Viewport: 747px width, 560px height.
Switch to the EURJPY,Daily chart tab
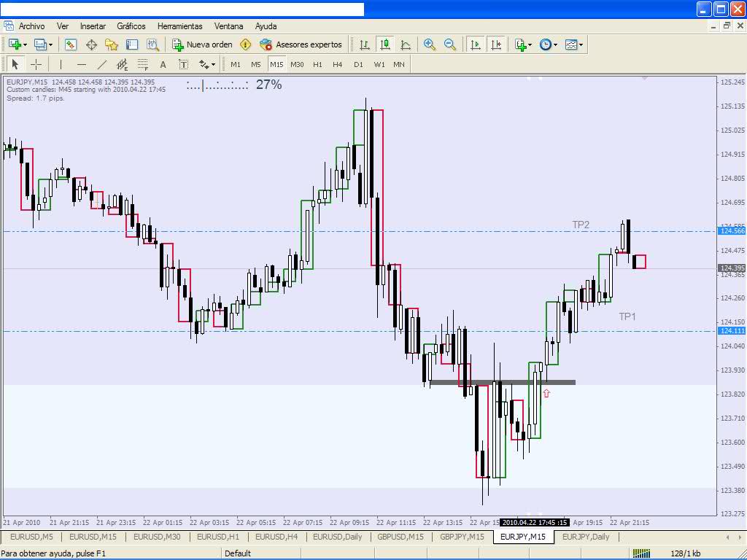pos(586,537)
